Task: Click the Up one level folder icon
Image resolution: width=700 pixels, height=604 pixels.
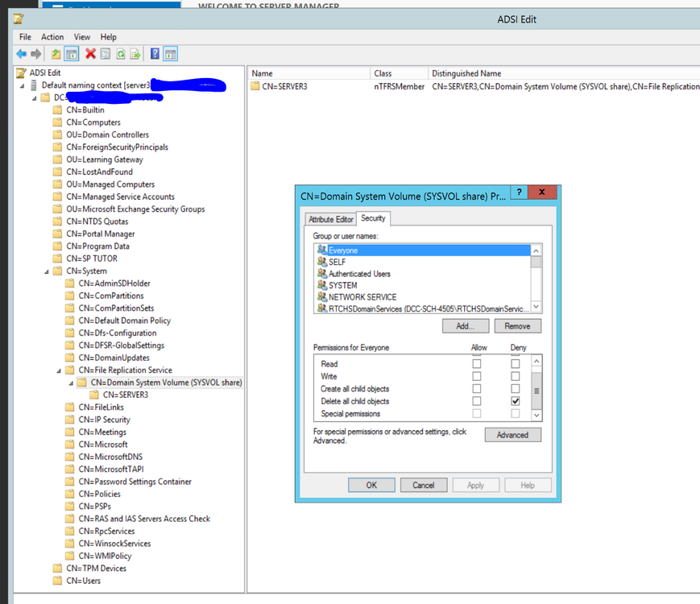Action: pyautogui.click(x=56, y=54)
